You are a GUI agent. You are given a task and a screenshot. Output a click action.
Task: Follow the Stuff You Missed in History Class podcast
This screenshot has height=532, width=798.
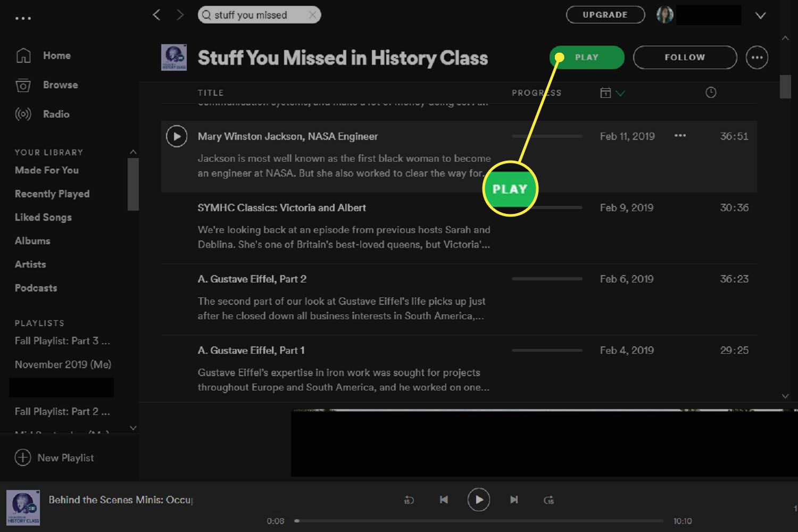(685, 57)
